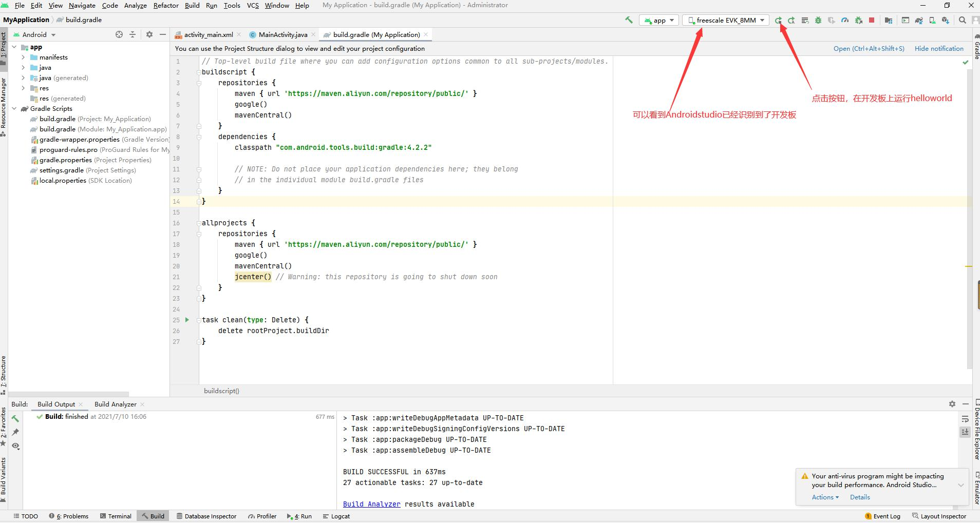Open the Refactor menu
This screenshot has height=523, width=980.
point(166,5)
